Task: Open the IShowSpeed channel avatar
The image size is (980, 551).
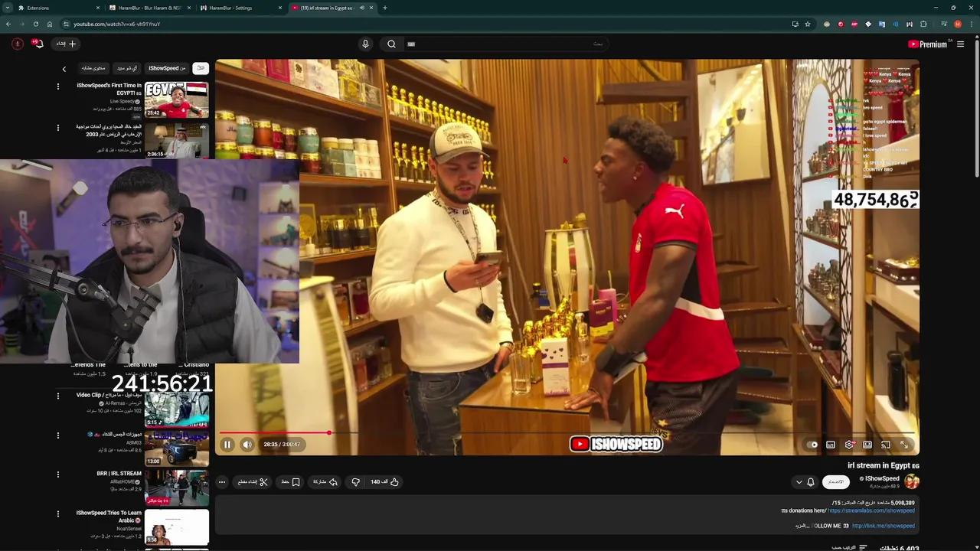Action: 912,482
